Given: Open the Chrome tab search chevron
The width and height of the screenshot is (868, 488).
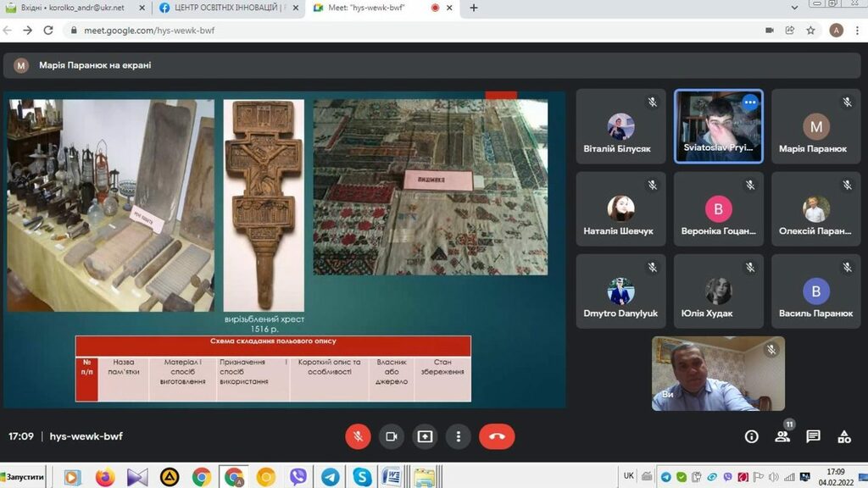Looking at the screenshot, I should (x=793, y=8).
